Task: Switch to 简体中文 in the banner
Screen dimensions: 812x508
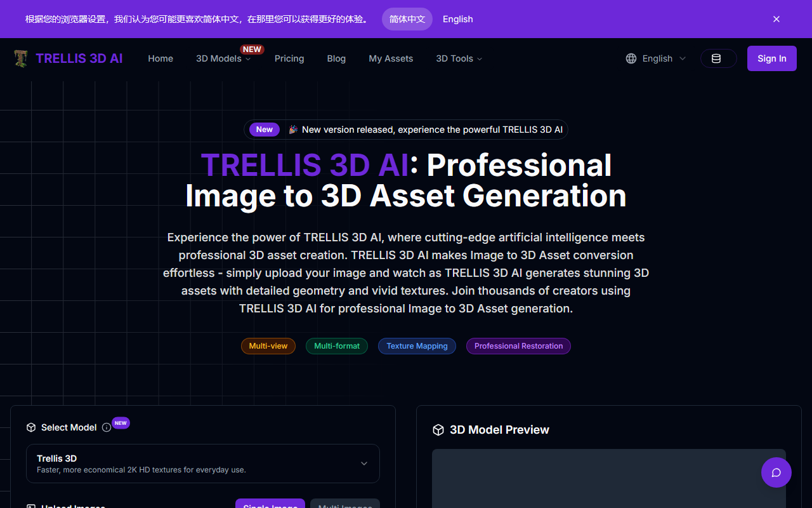Action: (x=407, y=19)
